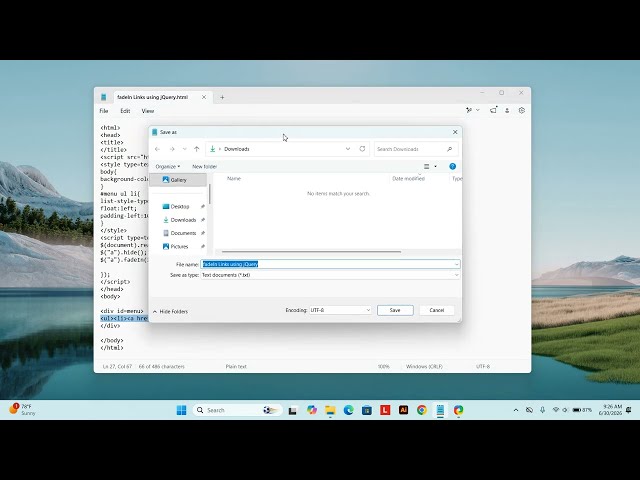Click the Forward arrow in Save as dialog

[172, 149]
